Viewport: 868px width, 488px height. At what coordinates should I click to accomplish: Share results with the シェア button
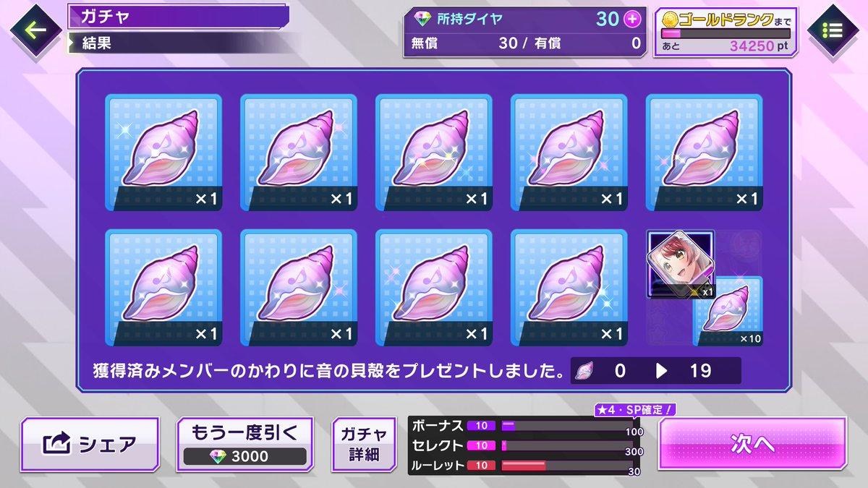(x=90, y=443)
